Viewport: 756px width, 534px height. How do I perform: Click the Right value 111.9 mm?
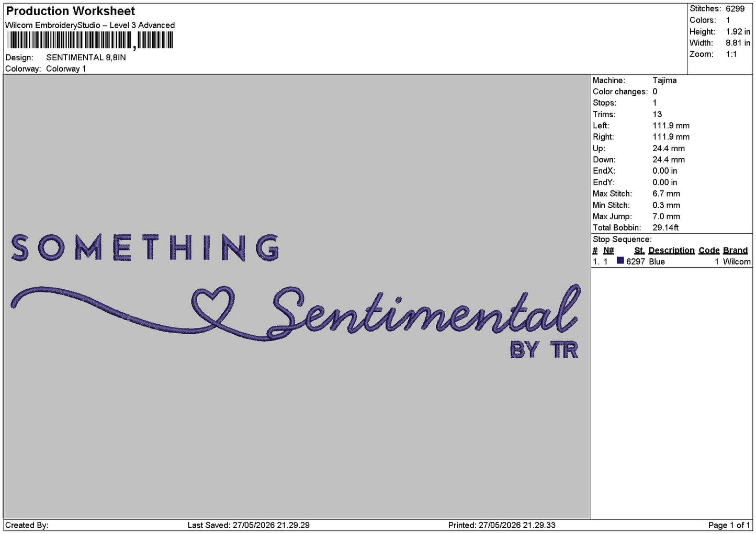coord(671,137)
